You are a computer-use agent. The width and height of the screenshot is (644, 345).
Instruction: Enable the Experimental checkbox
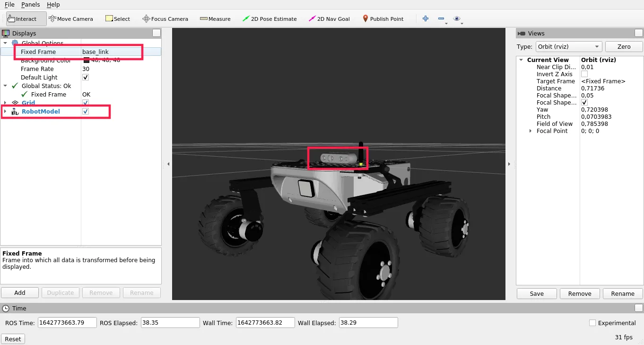[592, 323]
